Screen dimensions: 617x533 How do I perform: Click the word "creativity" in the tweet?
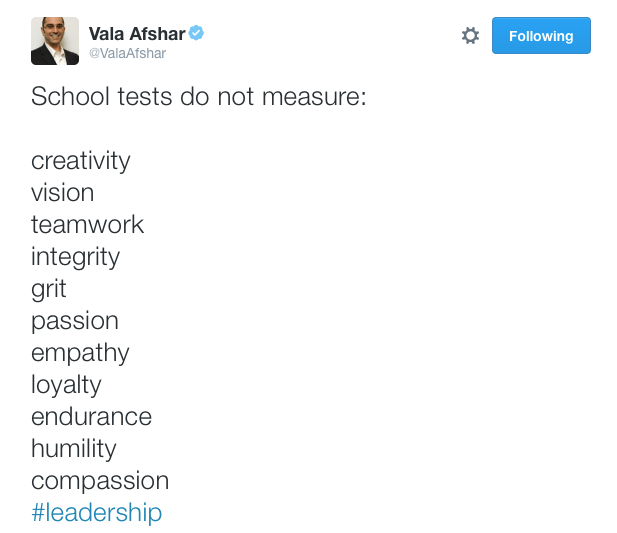(81, 161)
